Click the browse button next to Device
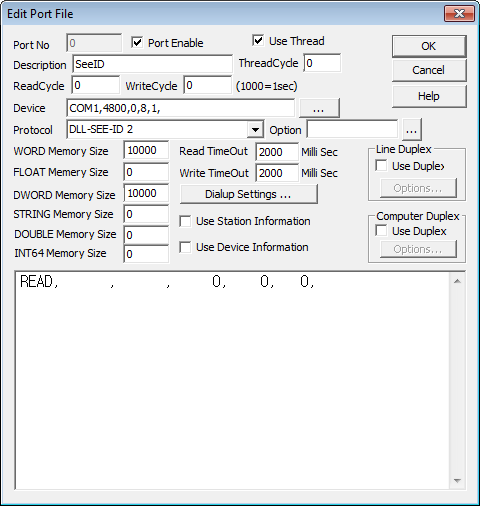Screen dimensions: 480x506 point(319,108)
